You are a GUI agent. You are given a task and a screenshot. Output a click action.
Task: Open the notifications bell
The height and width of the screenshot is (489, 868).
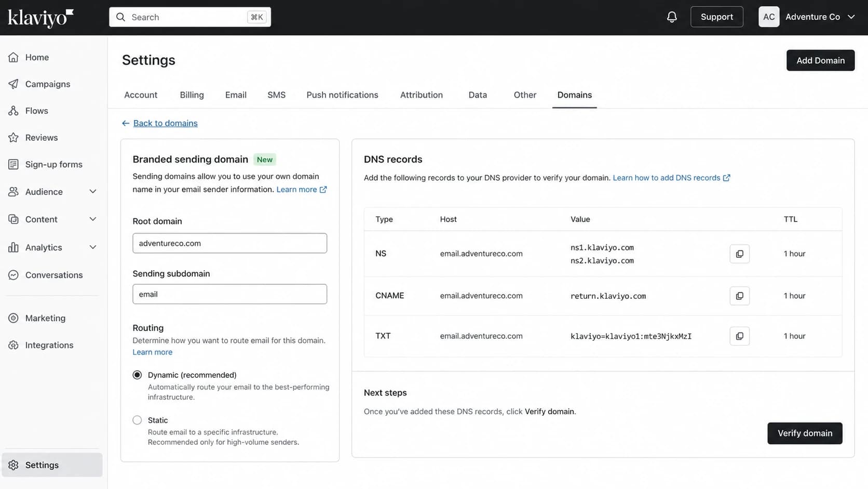pyautogui.click(x=672, y=17)
